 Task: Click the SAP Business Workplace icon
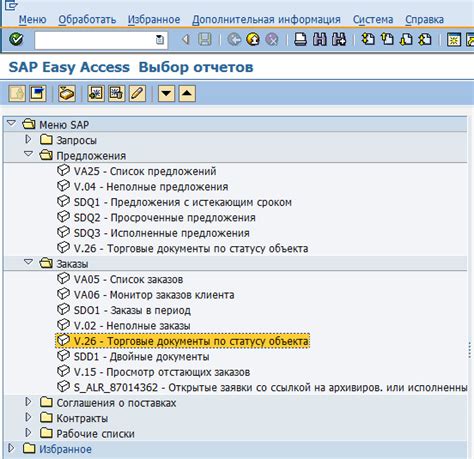67,93
